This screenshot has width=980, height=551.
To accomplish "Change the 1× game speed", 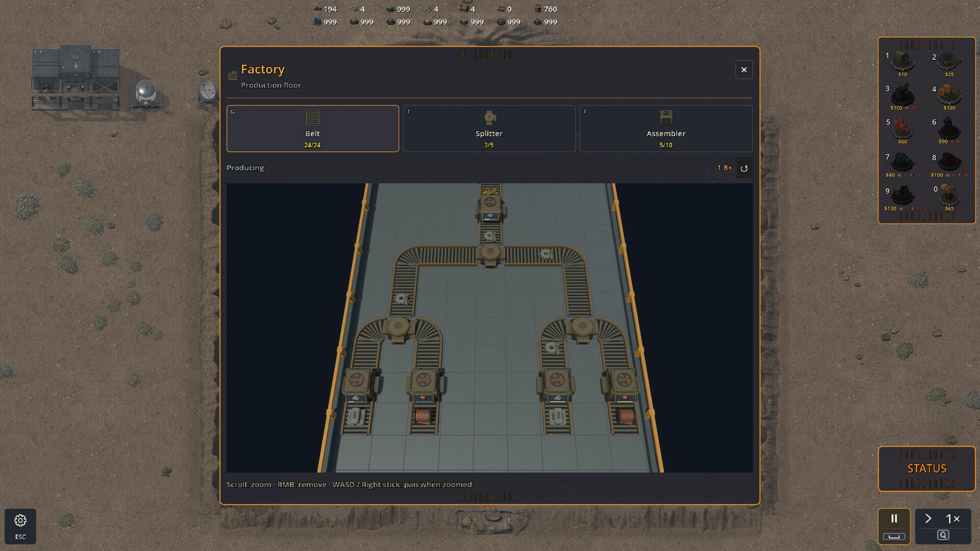I will 943,526.
